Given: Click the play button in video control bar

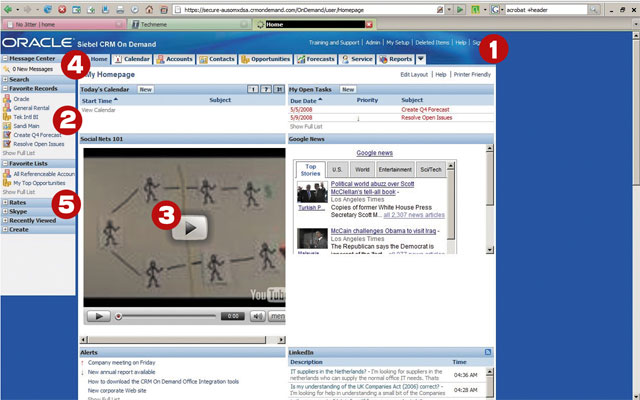Looking at the screenshot, I should click(98, 316).
